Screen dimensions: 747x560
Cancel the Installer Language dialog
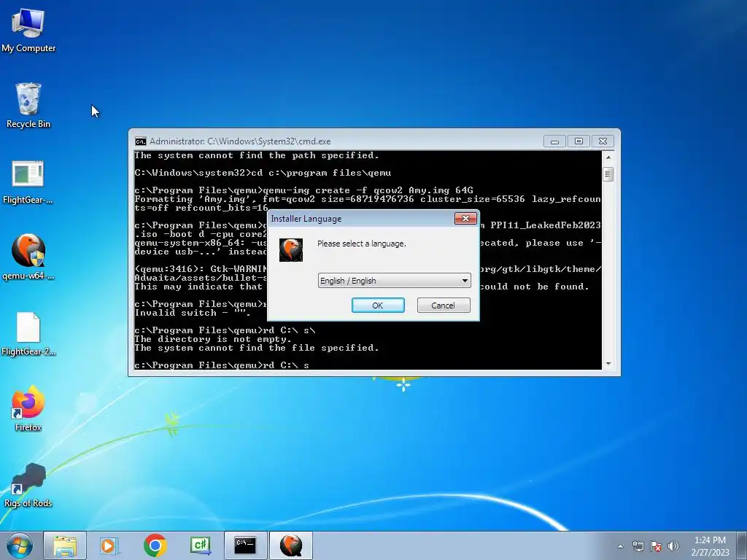click(444, 306)
